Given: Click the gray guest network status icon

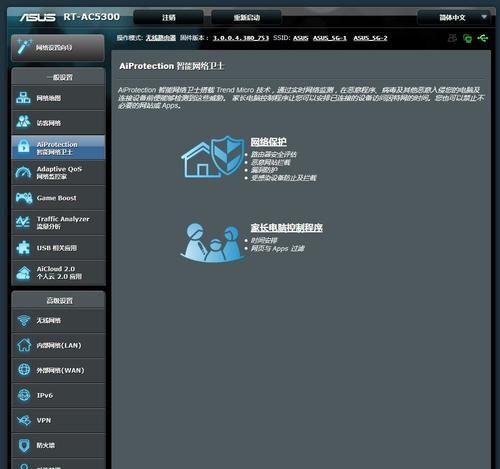Looking at the screenshot, I should pyautogui.click(x=452, y=38).
